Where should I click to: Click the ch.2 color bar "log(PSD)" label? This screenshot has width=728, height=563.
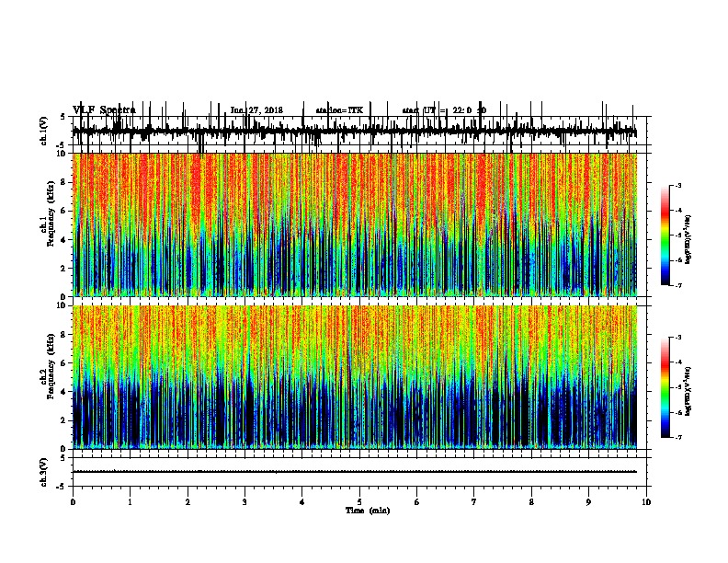(688, 392)
